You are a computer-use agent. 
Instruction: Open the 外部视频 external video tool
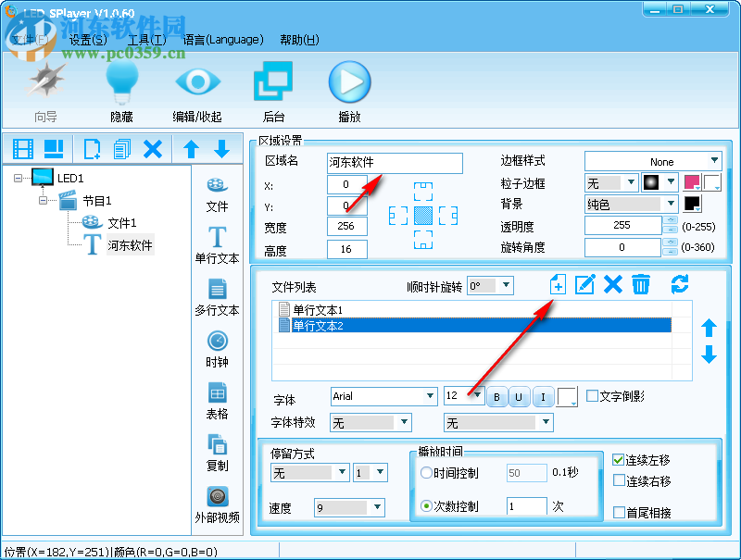[217, 500]
